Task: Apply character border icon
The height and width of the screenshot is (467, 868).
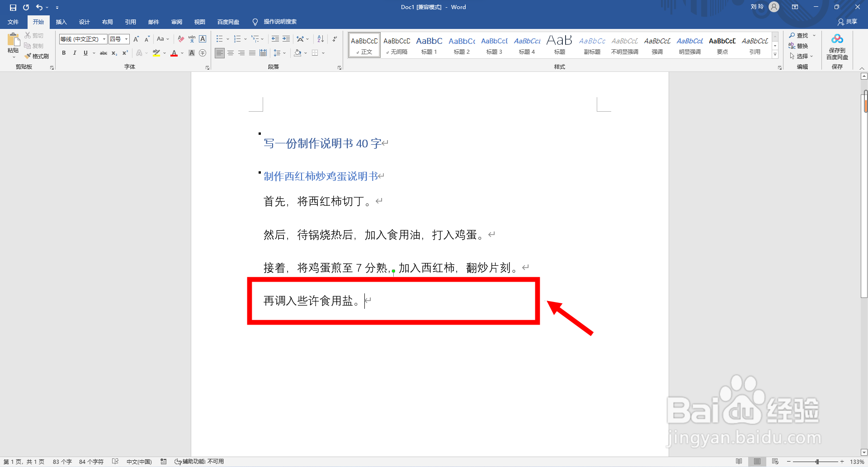Action: (x=203, y=39)
